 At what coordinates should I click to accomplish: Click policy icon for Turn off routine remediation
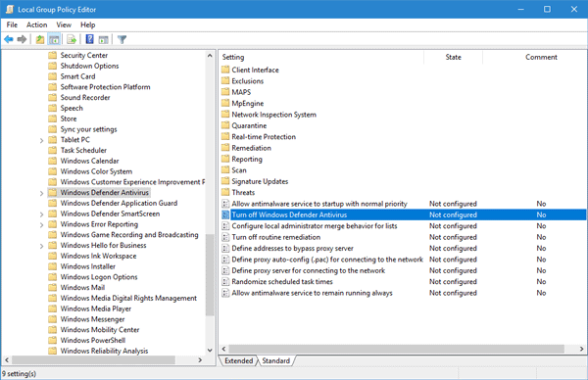tap(225, 237)
